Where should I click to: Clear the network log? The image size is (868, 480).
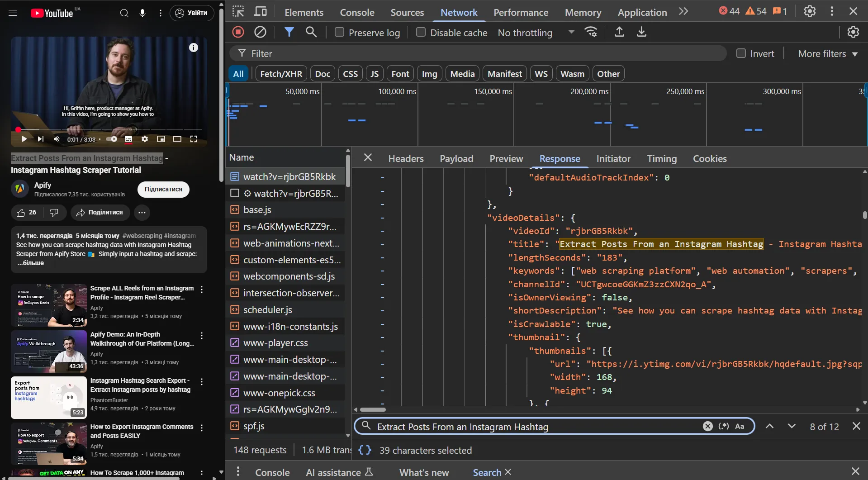click(260, 32)
